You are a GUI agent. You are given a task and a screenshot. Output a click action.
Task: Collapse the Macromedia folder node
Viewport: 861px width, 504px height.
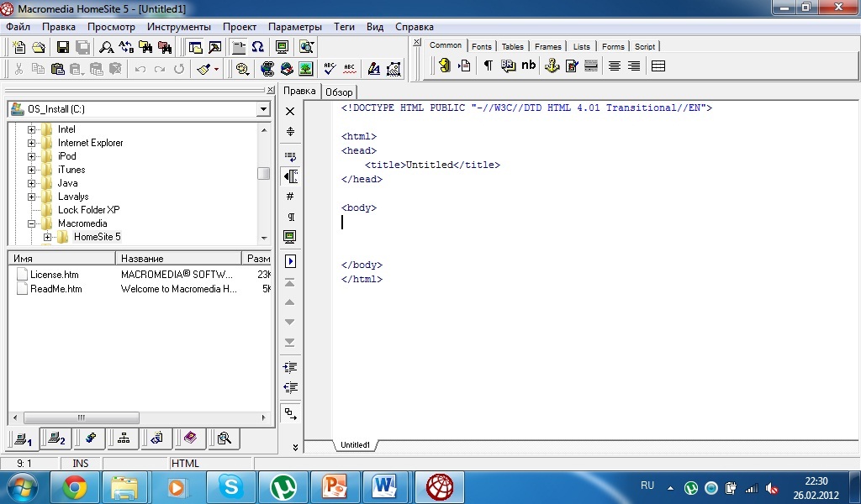tap(31, 223)
